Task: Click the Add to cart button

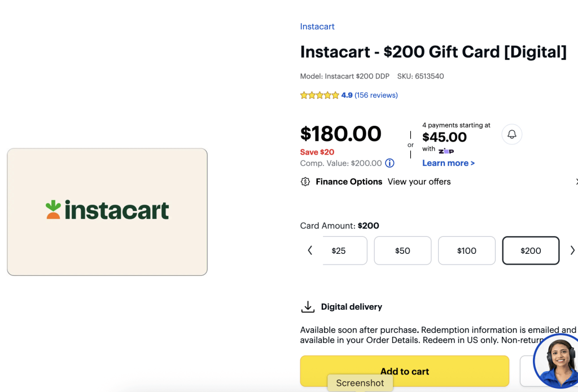Action: pos(405,371)
